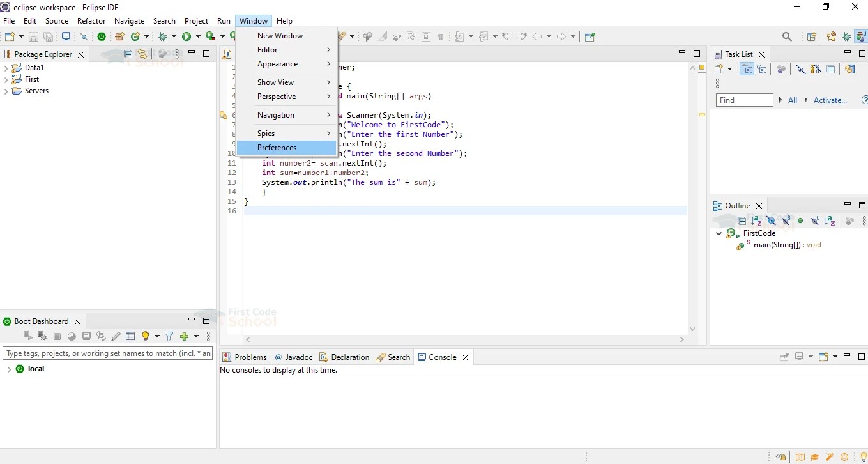Collapse the FirstCode node in Outline
Viewport: 868px width, 464px height.
tap(719, 233)
